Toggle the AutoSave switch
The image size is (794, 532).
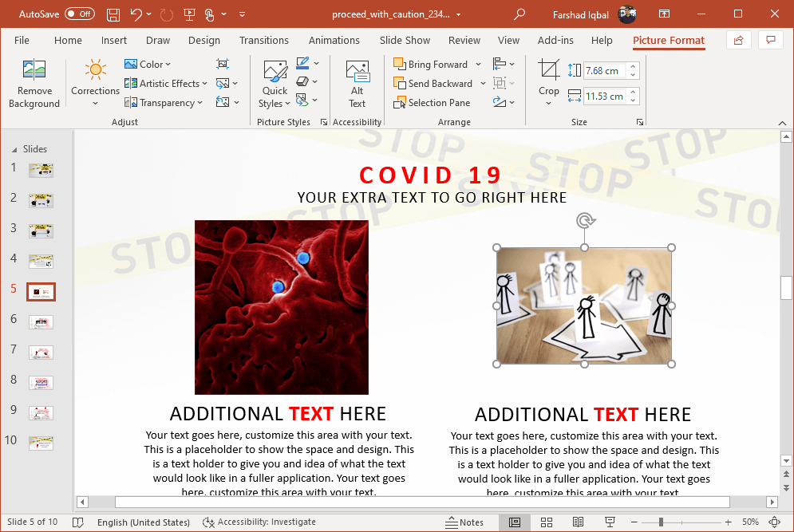[79, 14]
